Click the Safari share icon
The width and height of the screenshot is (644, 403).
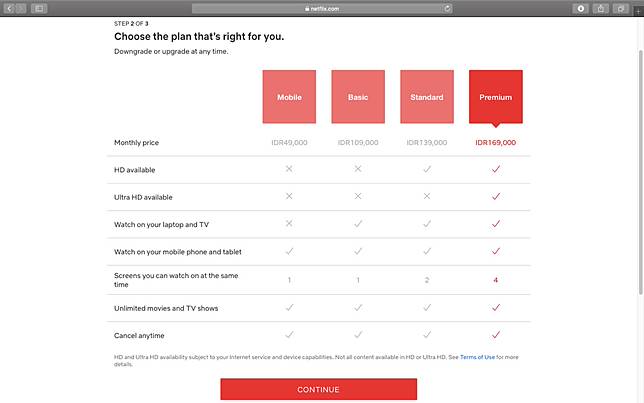(x=600, y=8)
